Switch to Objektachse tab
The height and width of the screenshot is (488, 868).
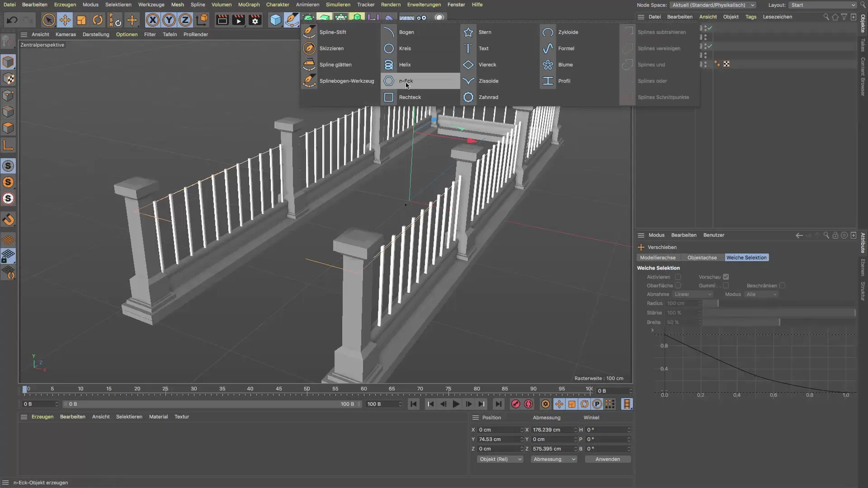(702, 258)
